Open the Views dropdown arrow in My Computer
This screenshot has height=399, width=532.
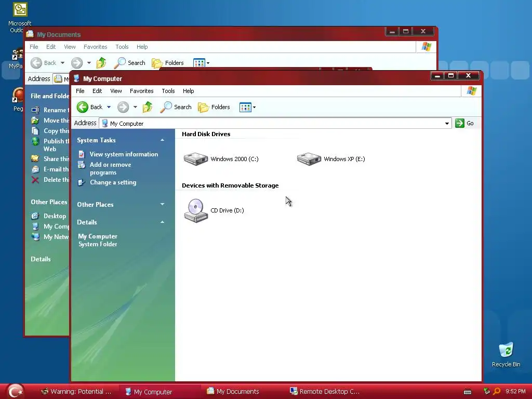point(254,107)
